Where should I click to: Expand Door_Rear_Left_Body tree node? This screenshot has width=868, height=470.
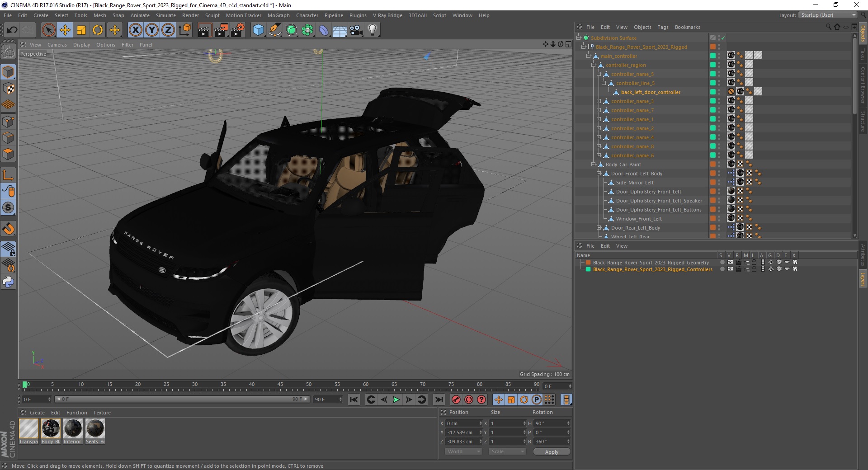[x=599, y=228]
